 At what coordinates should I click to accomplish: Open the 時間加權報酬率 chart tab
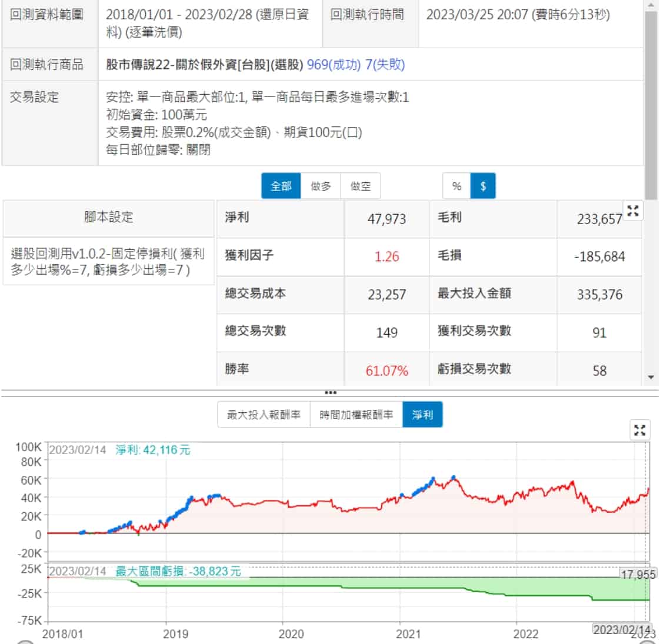pyautogui.click(x=356, y=415)
